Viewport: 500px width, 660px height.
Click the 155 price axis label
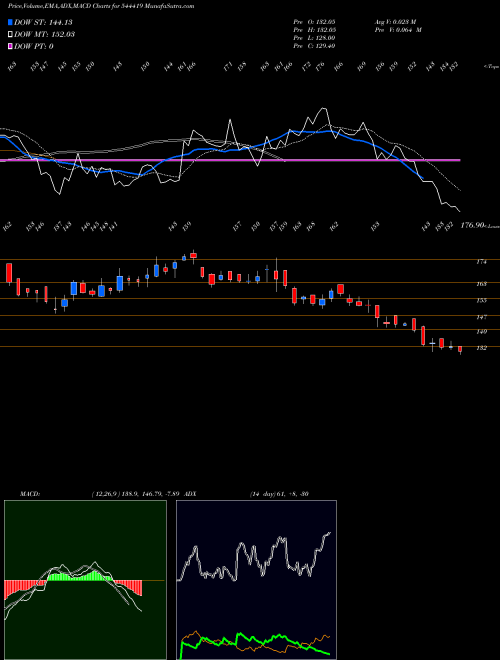point(481,301)
